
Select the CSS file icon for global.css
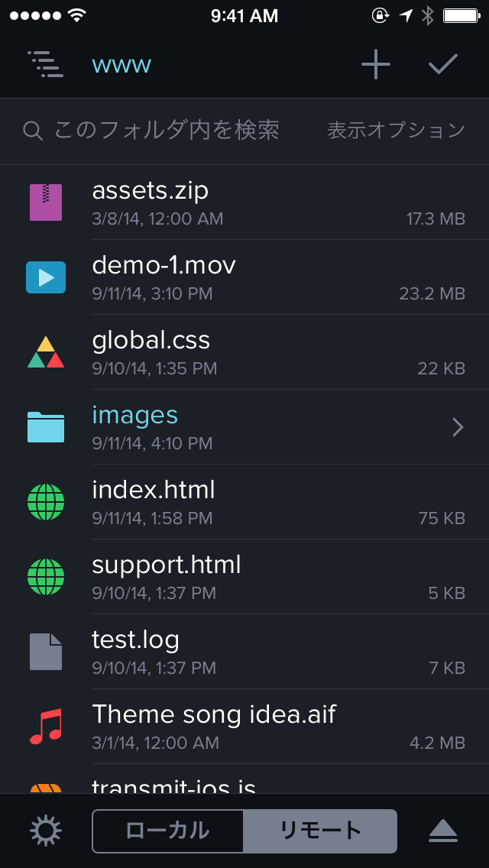tap(44, 351)
